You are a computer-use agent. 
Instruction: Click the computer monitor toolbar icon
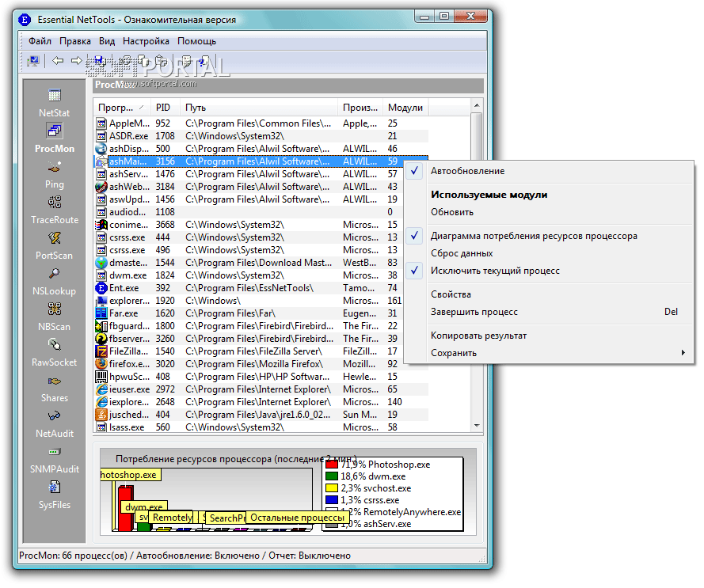point(33,61)
